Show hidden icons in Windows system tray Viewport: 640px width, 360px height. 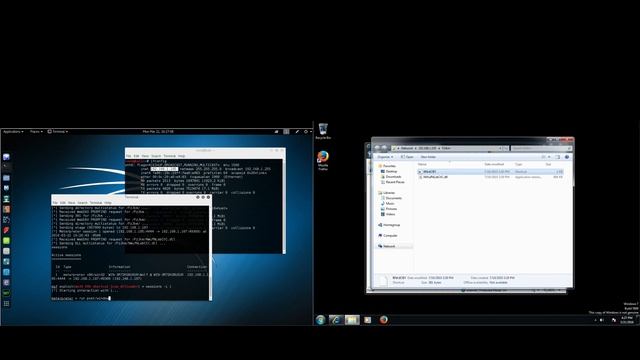[595, 320]
